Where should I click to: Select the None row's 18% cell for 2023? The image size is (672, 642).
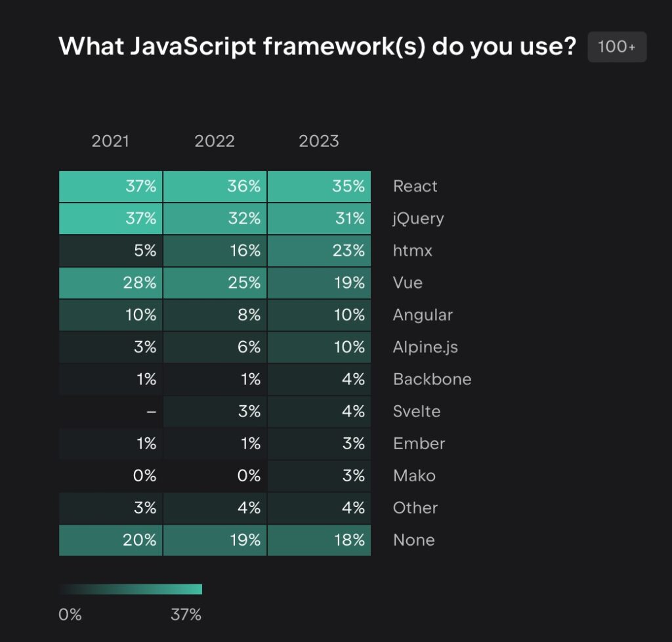[319, 540]
